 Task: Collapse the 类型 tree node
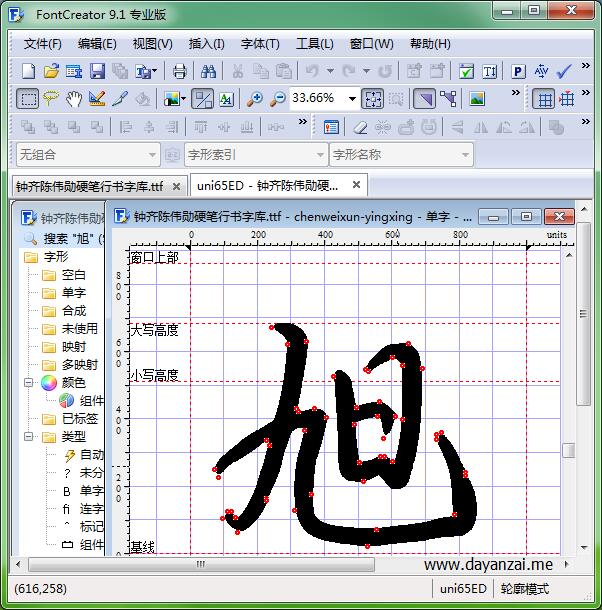point(28,436)
